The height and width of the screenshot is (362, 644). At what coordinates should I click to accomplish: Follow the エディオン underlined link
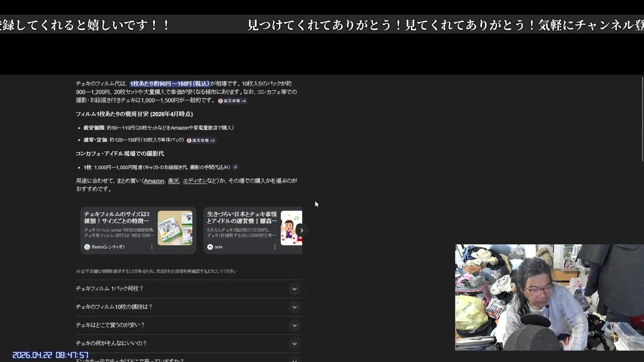point(195,181)
